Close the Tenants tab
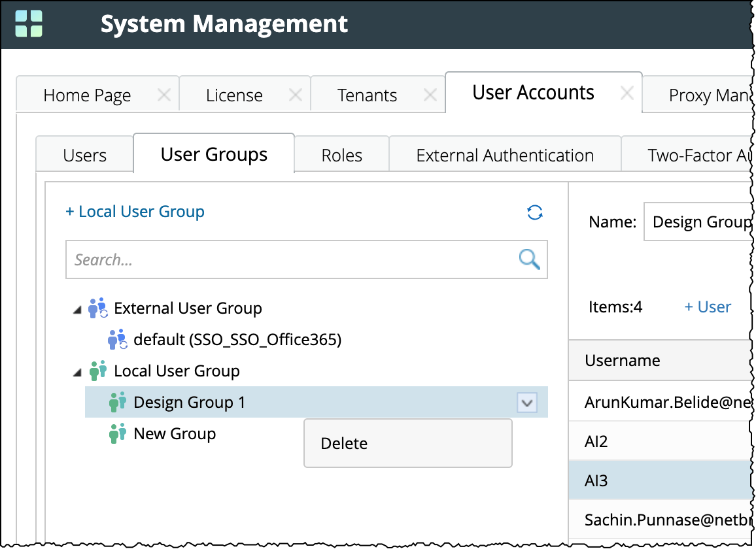 pyautogui.click(x=430, y=95)
